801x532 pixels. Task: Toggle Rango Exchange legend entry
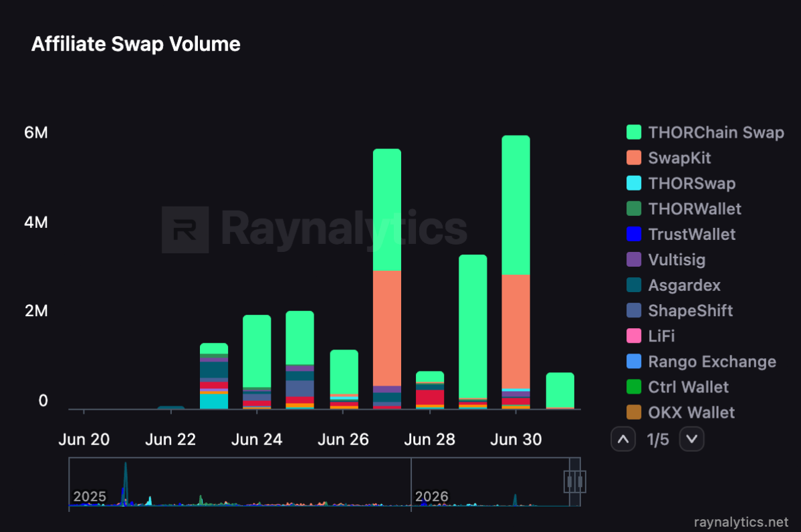pos(701,362)
